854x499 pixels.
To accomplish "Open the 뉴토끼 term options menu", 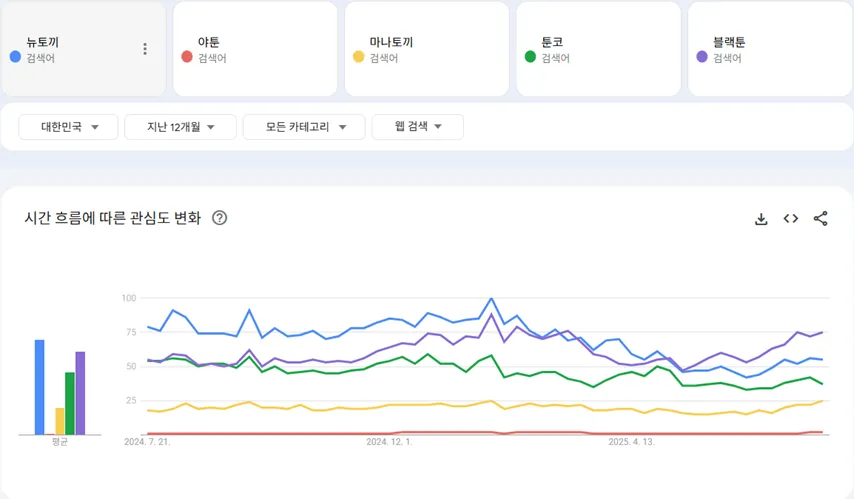I will (145, 49).
